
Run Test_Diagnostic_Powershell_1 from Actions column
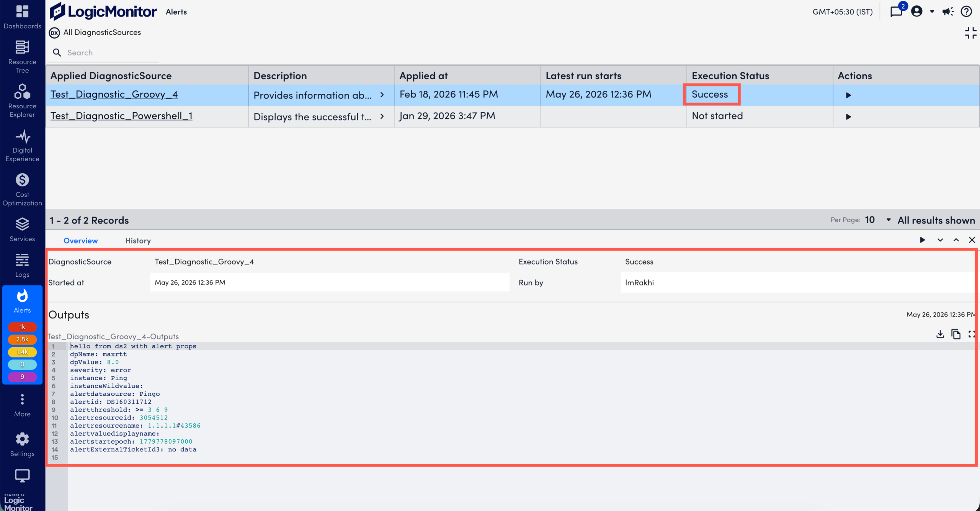(x=848, y=117)
